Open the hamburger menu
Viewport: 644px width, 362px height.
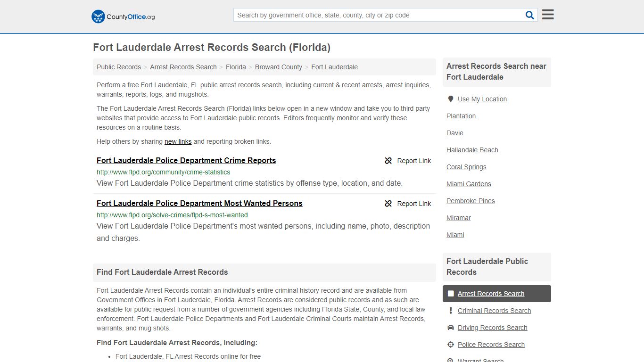point(548,15)
